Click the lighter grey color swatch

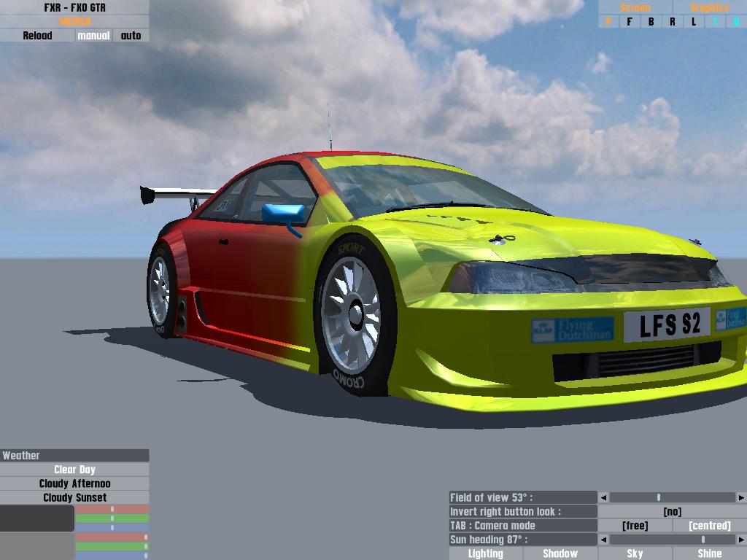click(37, 546)
